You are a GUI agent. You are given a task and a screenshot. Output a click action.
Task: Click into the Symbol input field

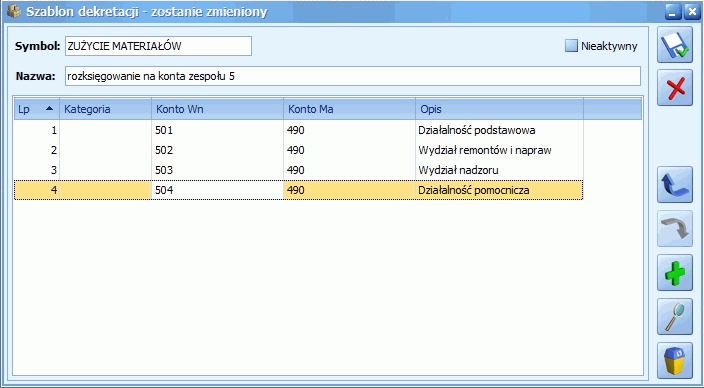[158, 46]
